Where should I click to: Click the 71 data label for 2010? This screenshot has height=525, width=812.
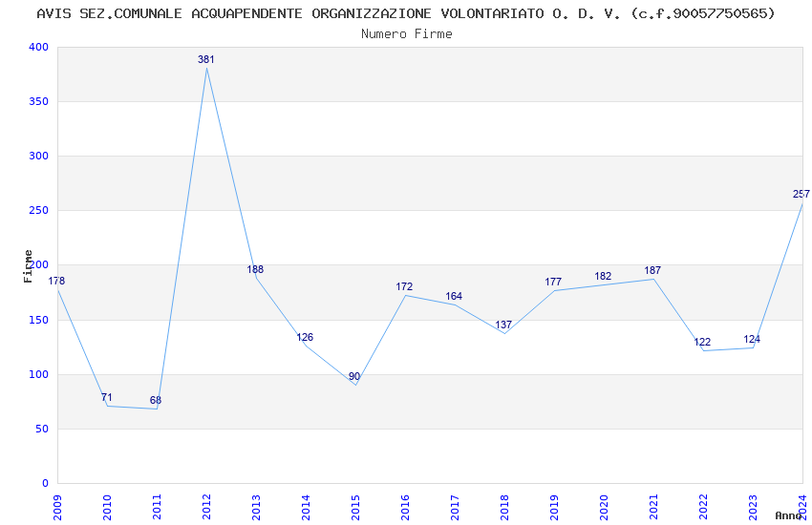click(107, 397)
